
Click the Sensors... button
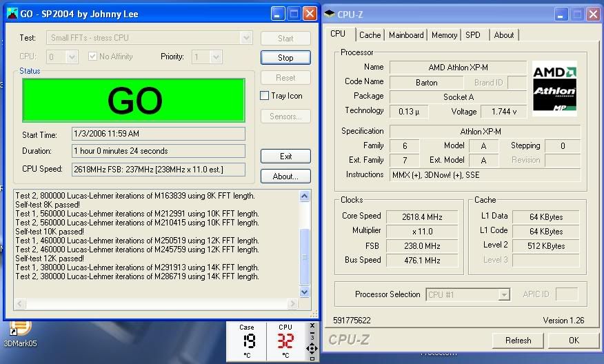(285, 117)
